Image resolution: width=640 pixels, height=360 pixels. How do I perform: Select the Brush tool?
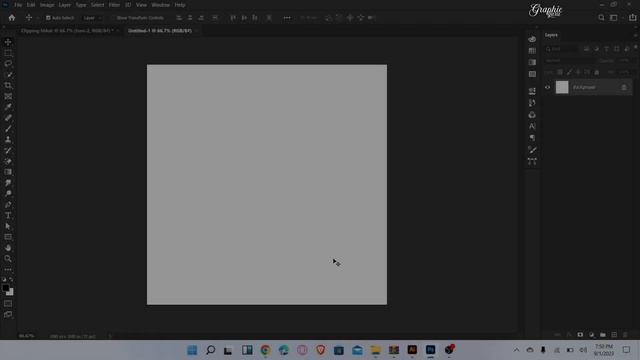(x=8, y=129)
